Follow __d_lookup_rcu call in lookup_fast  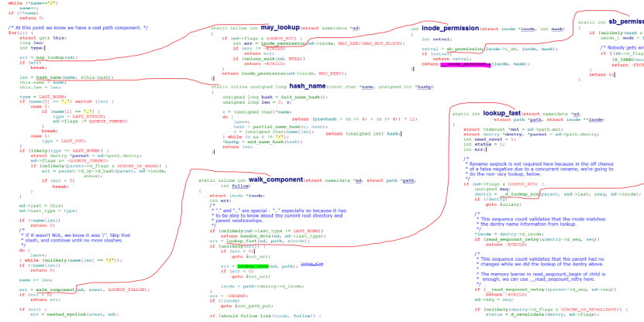pyautogui.click(x=519, y=194)
